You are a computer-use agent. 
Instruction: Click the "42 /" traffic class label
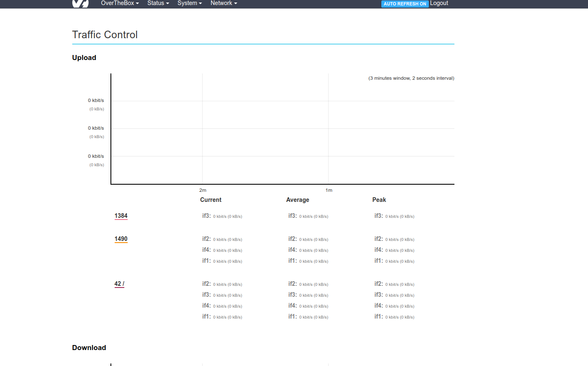(119, 284)
